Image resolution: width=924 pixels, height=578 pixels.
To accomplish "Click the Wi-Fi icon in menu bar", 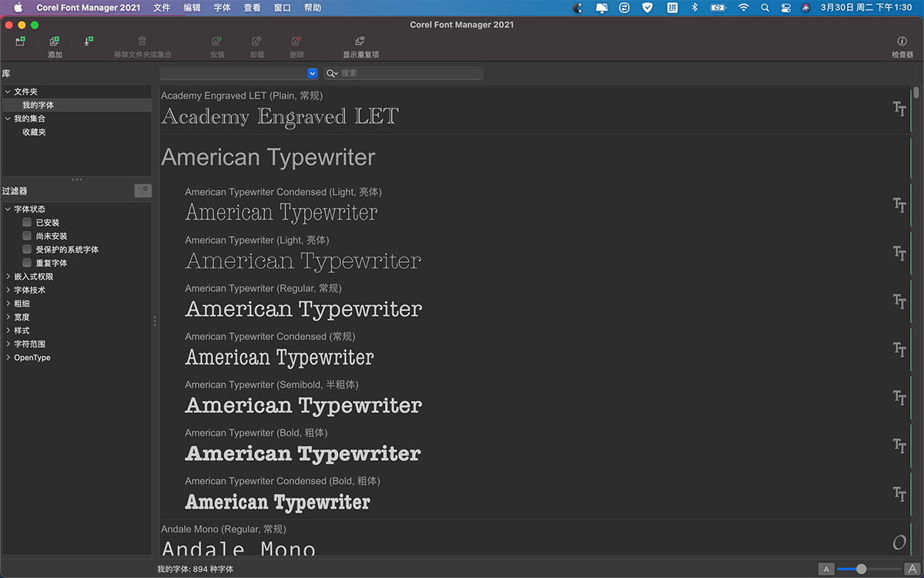I will pos(743,7).
